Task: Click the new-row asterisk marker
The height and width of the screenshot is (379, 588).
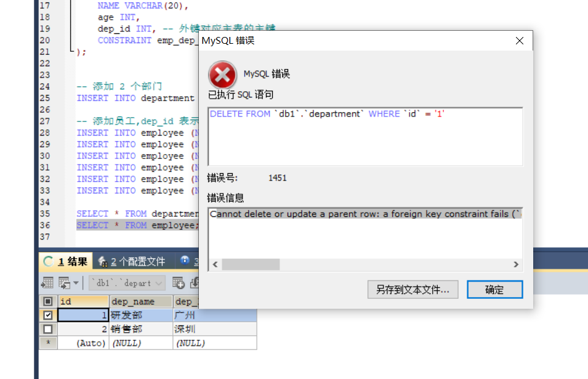Action: tap(48, 343)
